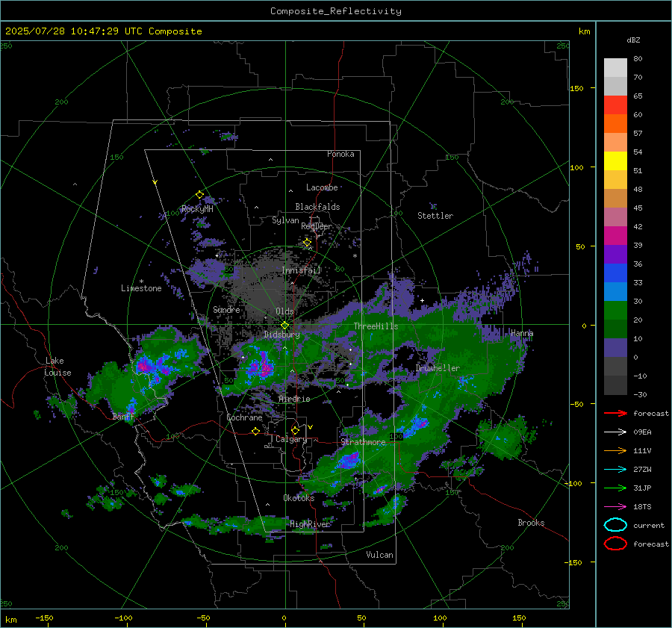Select the green 20–30 dBZ legend swatch
This screenshot has height=628, width=672.
click(x=615, y=311)
